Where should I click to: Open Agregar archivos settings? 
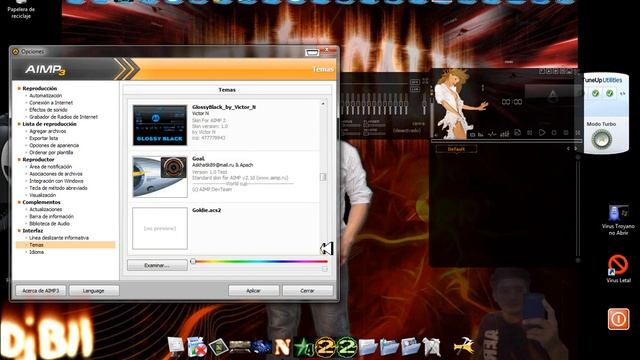[x=47, y=131]
